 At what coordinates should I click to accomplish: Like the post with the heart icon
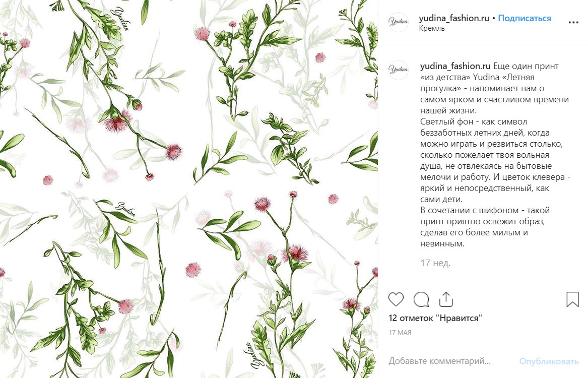point(396,299)
